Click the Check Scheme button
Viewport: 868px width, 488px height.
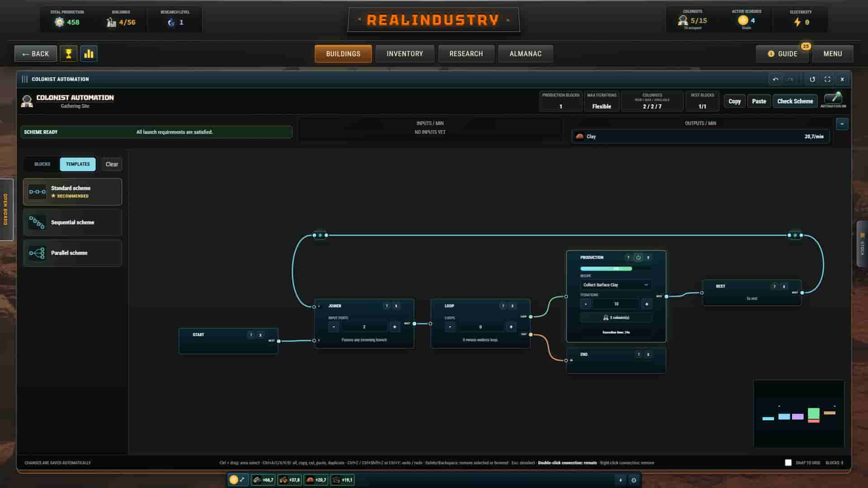pos(795,101)
